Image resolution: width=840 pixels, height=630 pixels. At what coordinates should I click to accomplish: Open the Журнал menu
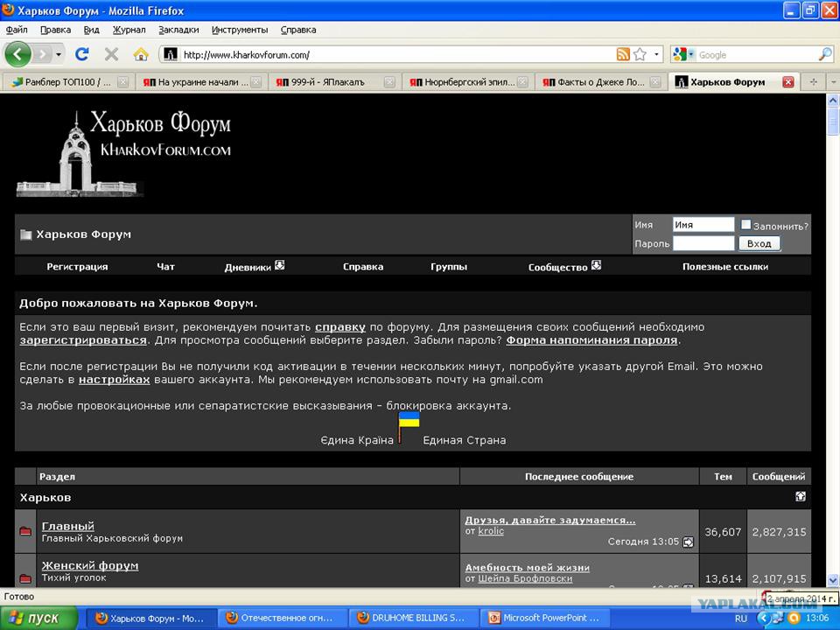tap(129, 30)
